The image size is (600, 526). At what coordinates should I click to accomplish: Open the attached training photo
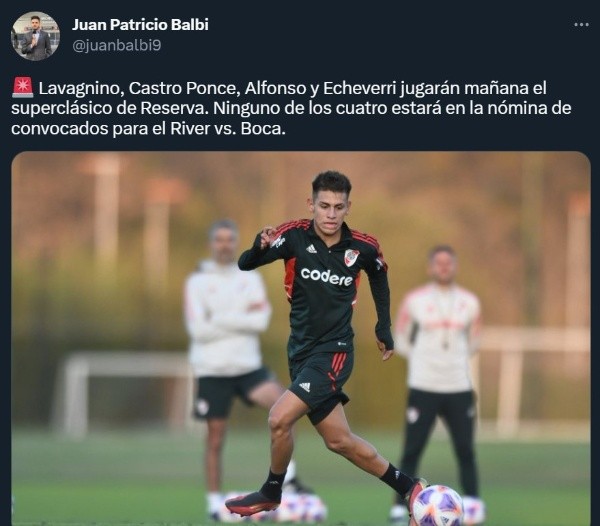[x=301, y=339]
